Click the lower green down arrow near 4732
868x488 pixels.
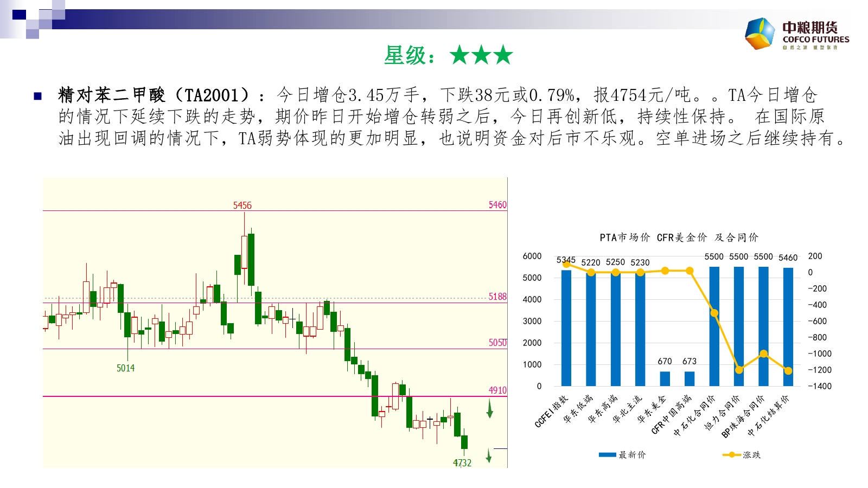489,456
